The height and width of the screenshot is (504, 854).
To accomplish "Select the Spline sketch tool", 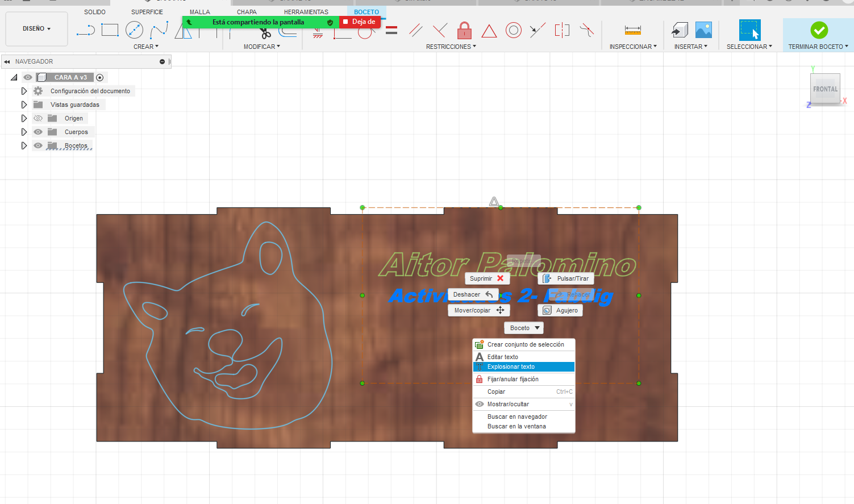I will [159, 30].
